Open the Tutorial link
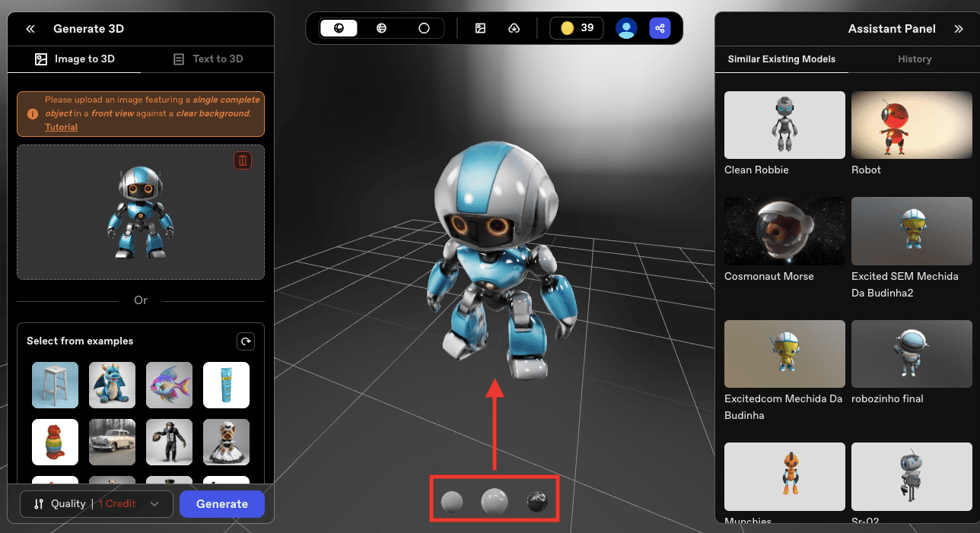This screenshot has height=533, width=980. coord(61,126)
